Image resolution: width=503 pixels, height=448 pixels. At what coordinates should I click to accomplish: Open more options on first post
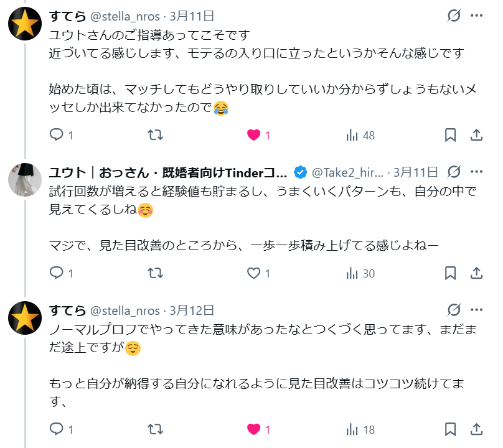point(476,16)
